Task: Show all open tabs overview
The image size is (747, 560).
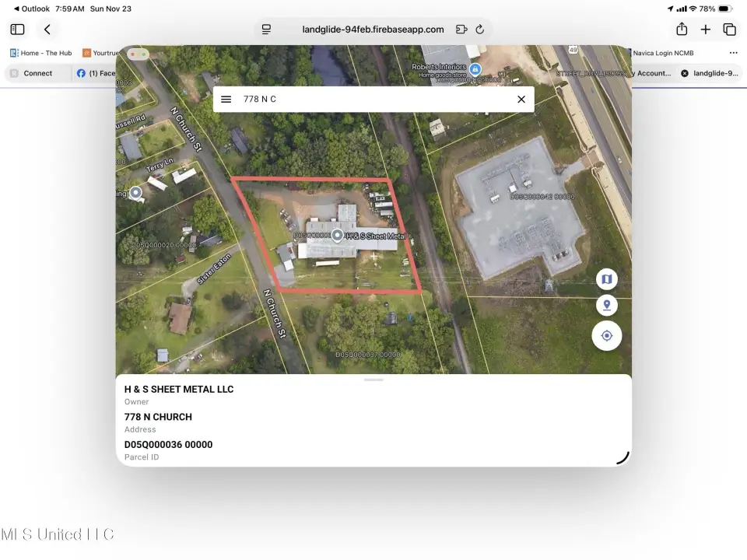Action: click(729, 30)
